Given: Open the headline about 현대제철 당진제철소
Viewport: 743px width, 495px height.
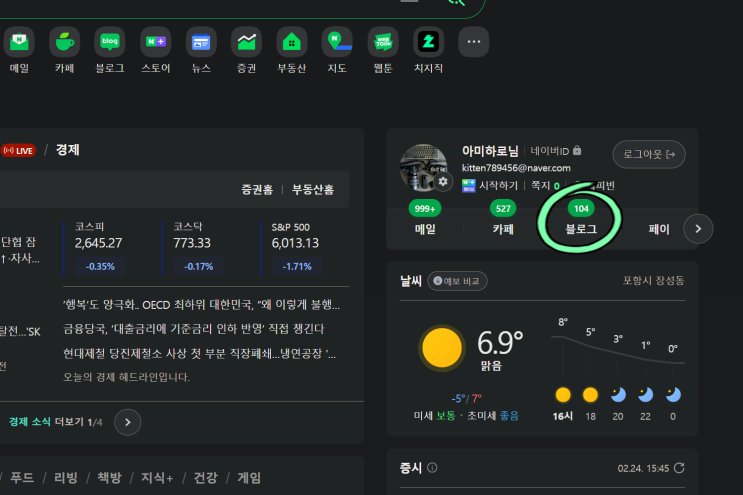Looking at the screenshot, I should [x=199, y=353].
